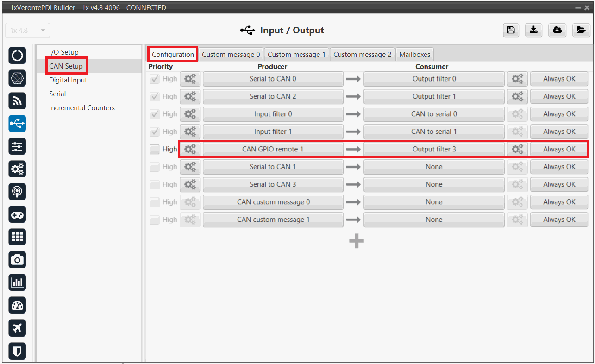Click the save floppy disk icon

coord(511,30)
